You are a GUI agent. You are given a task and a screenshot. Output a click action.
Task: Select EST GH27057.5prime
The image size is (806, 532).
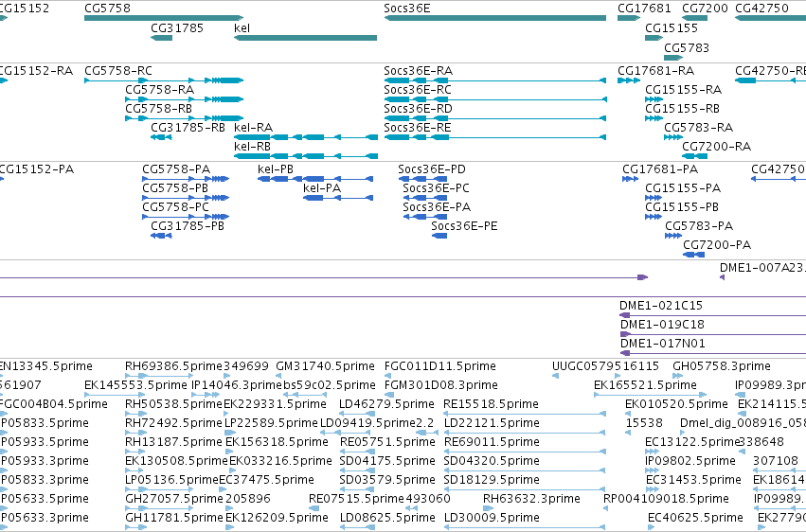point(159,509)
